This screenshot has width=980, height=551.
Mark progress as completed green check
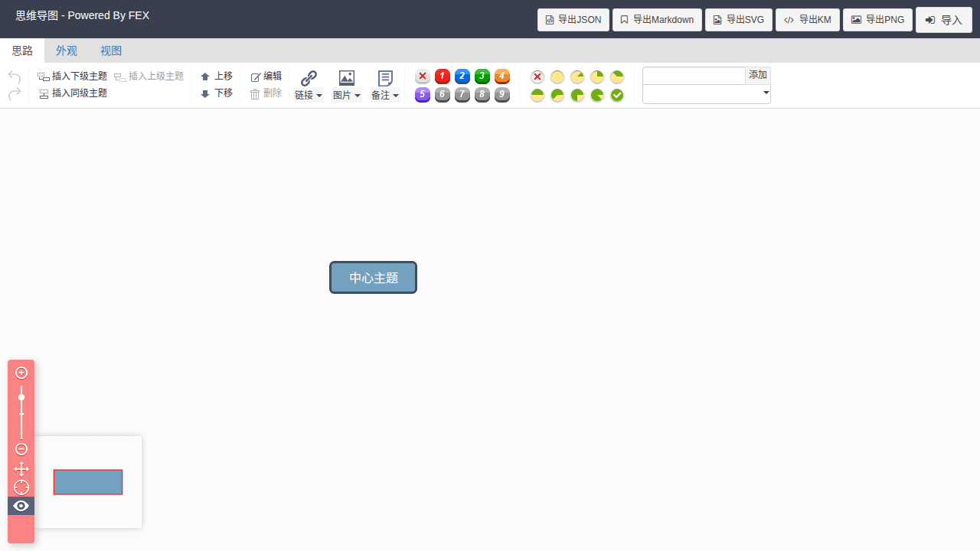coord(617,96)
